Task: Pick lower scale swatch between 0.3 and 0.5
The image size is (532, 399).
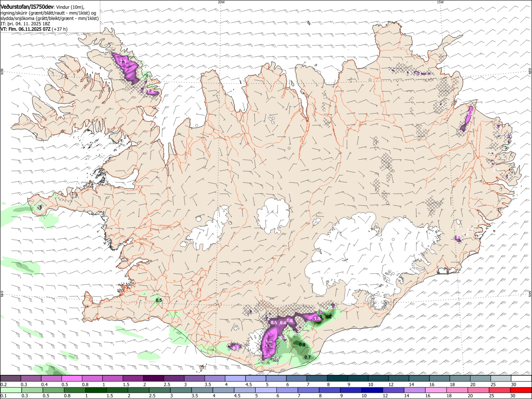Action: [x=32, y=390]
